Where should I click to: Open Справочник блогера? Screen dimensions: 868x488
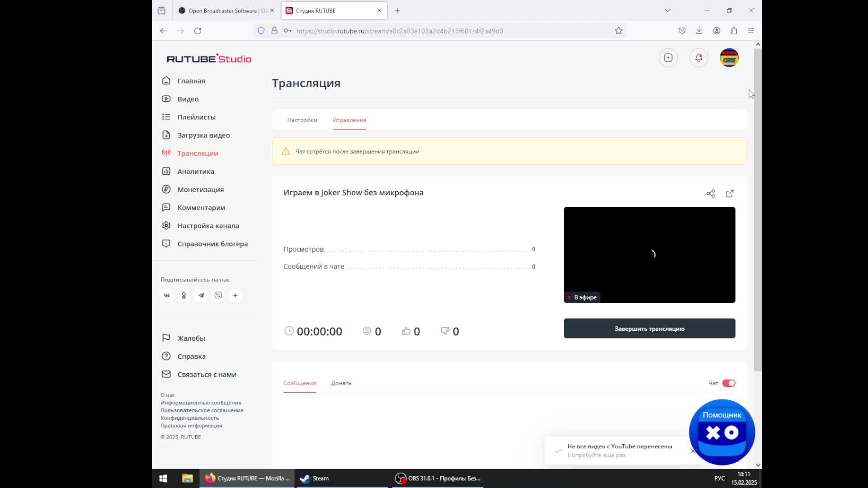point(205,244)
